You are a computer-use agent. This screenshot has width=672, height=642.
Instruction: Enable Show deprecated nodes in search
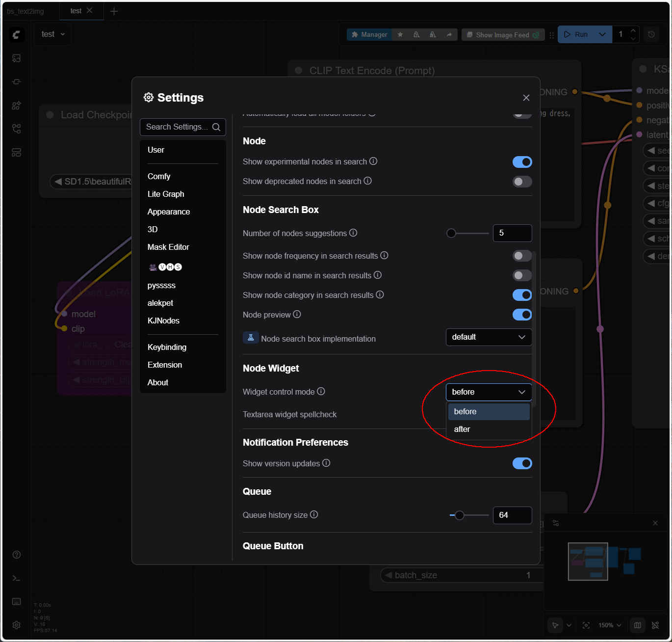click(522, 182)
